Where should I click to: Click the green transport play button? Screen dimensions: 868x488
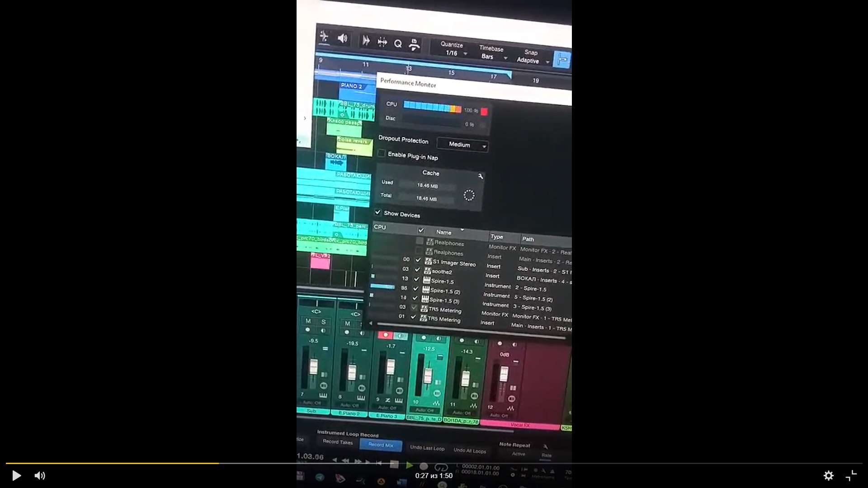(x=409, y=465)
